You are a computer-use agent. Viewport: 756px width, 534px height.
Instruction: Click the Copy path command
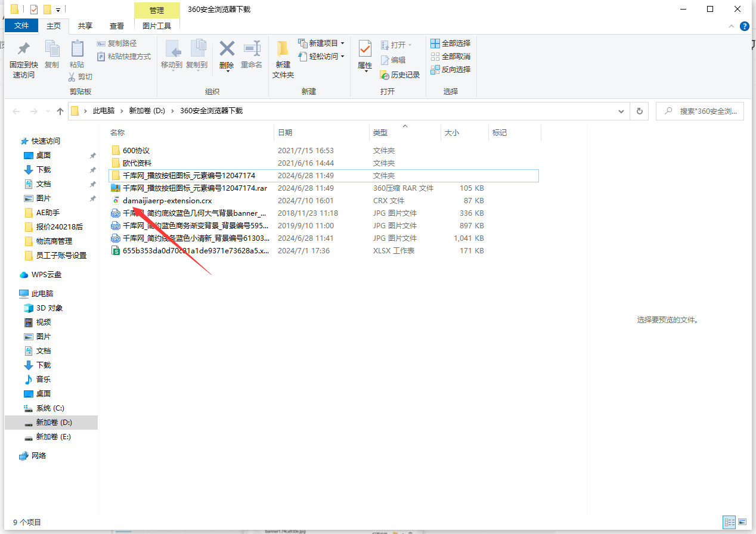point(117,44)
